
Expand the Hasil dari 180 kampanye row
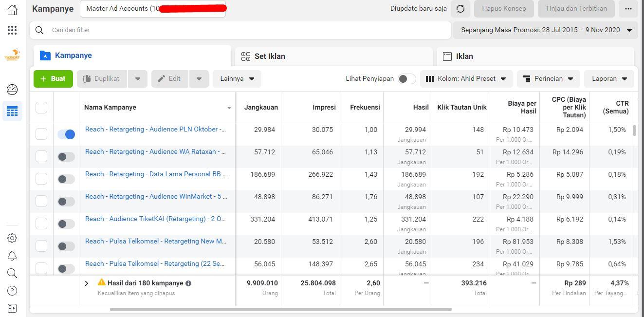[x=87, y=283]
